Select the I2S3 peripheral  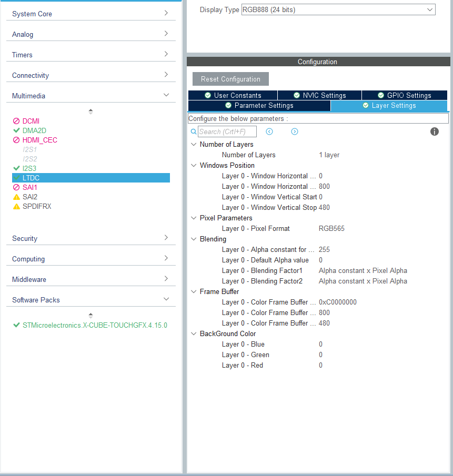(x=29, y=168)
